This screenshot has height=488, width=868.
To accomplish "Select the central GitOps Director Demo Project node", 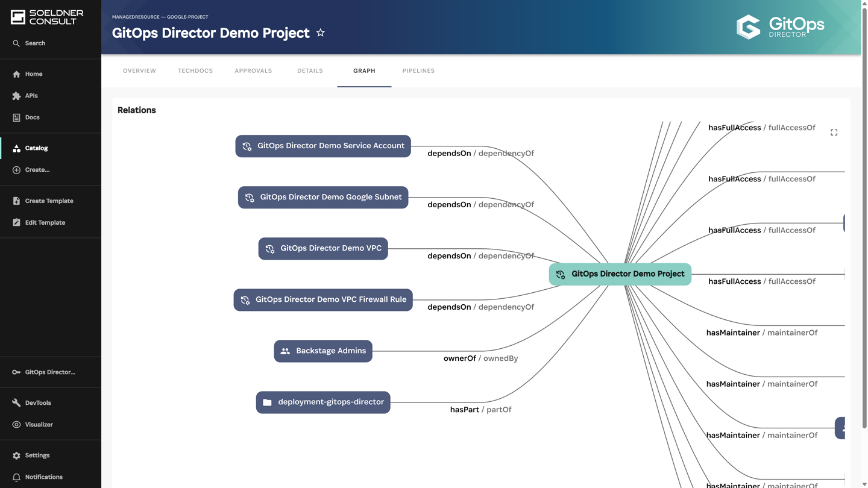I will [620, 274].
